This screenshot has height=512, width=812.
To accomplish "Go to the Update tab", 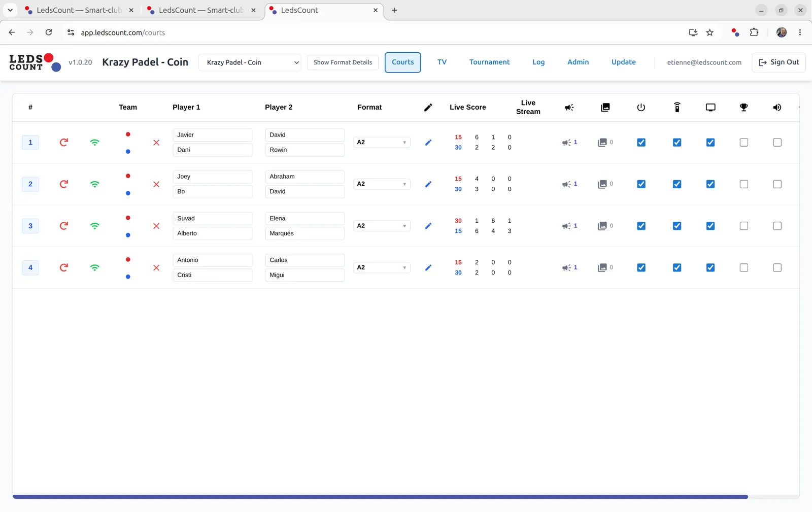I will (x=623, y=62).
